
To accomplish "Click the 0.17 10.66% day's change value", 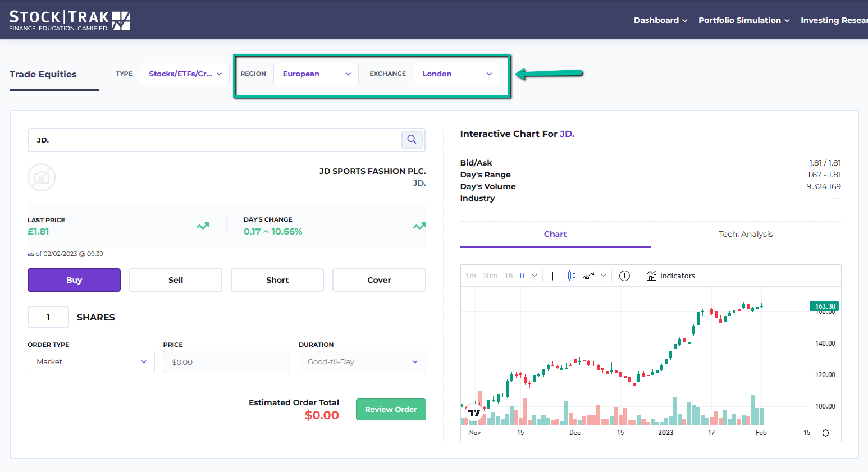I will coord(273,231).
